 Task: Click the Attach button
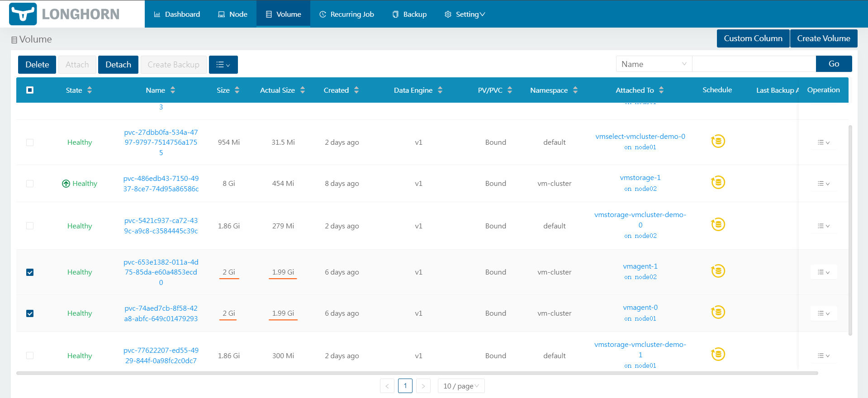click(77, 65)
